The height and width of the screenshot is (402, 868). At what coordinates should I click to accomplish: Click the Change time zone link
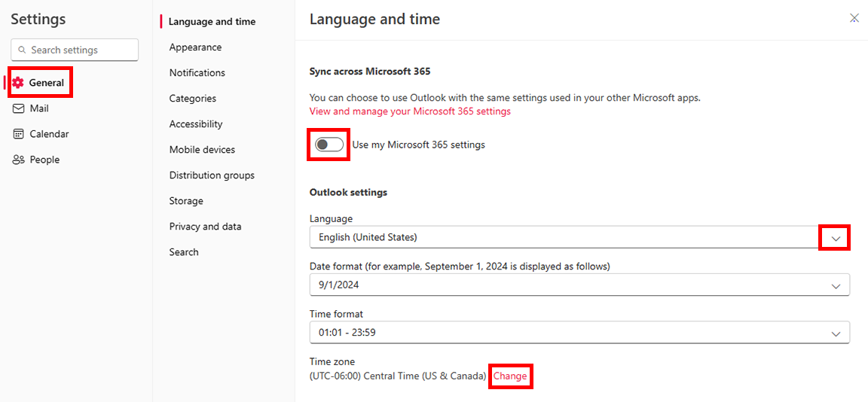coord(510,376)
